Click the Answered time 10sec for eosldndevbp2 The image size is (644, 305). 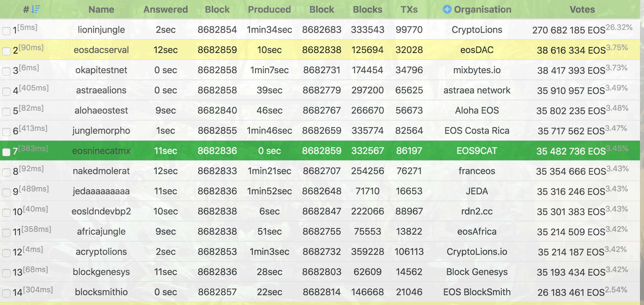point(166,211)
